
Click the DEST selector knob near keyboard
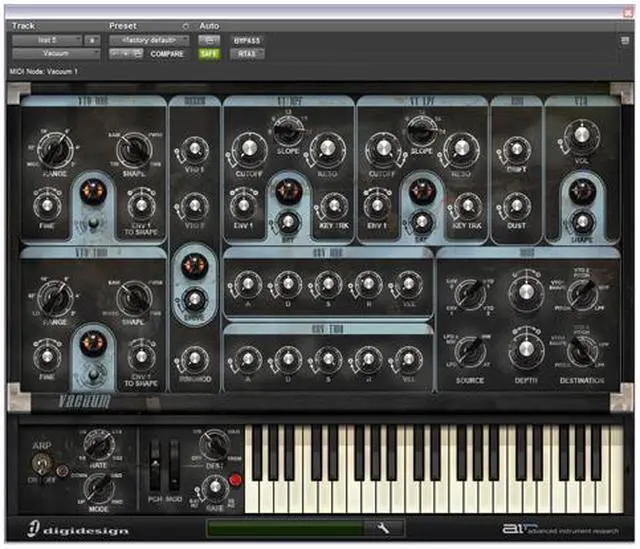tap(214, 445)
